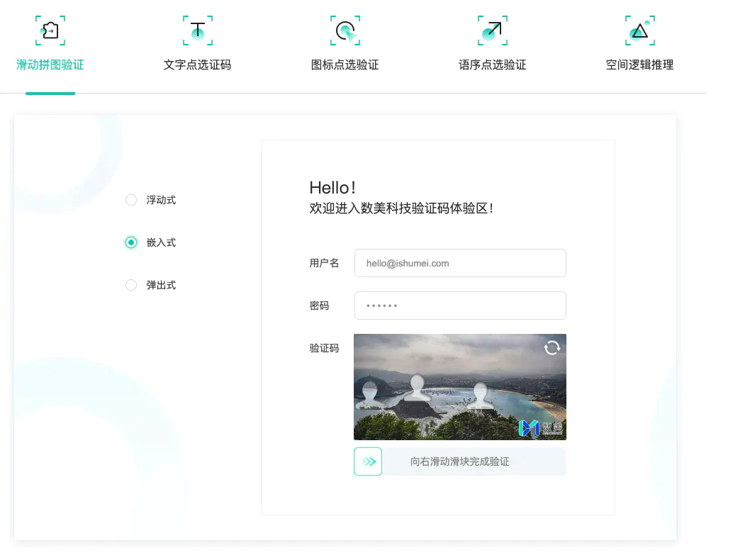Refresh the captcha image
Image resolution: width=733 pixels, height=560 pixels.
(x=552, y=348)
